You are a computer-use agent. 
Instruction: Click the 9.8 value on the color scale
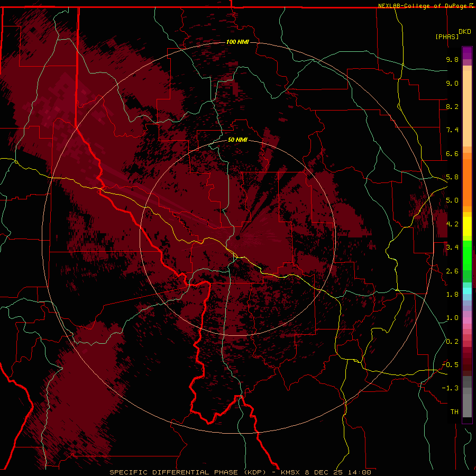pos(452,59)
